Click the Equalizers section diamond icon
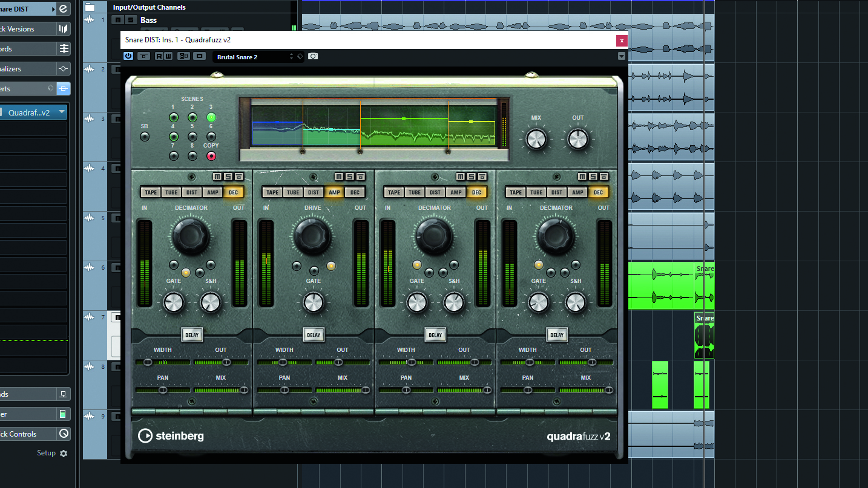This screenshot has width=868, height=488. coord(64,69)
